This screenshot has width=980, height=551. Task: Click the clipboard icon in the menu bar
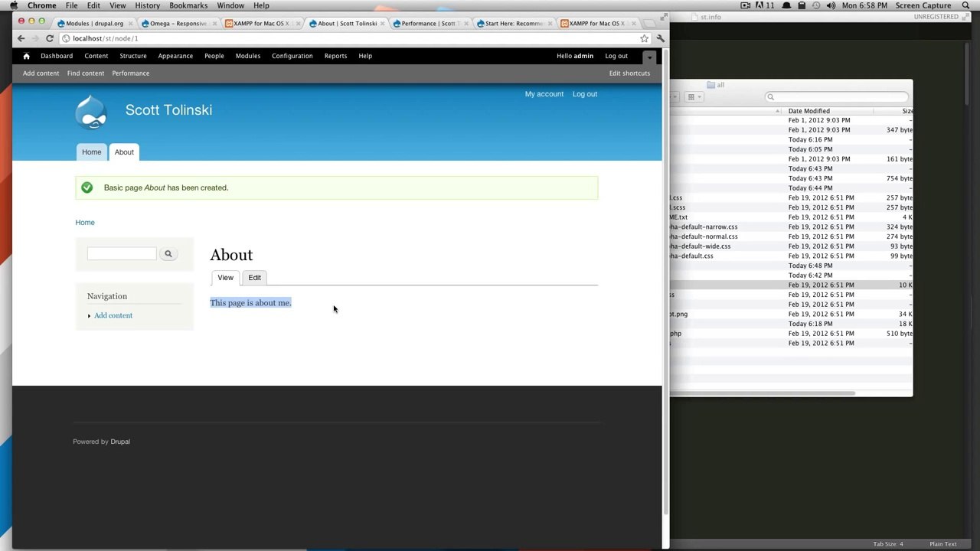pyautogui.click(x=802, y=5)
